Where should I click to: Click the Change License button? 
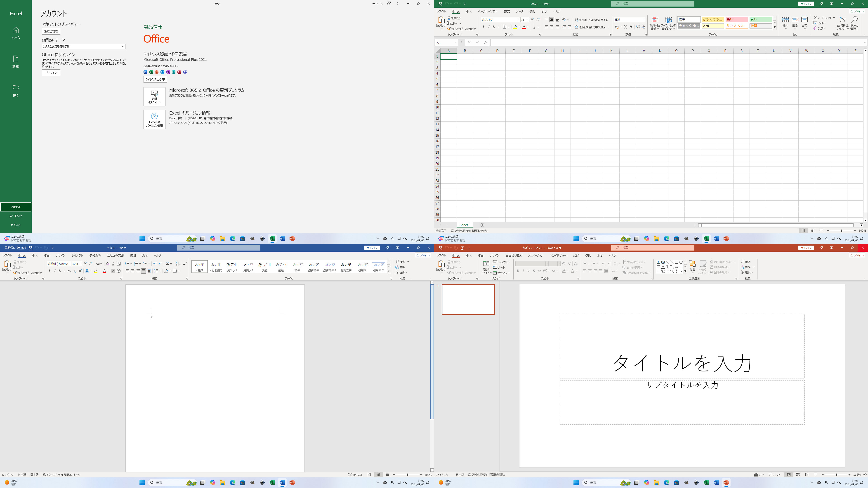click(155, 80)
